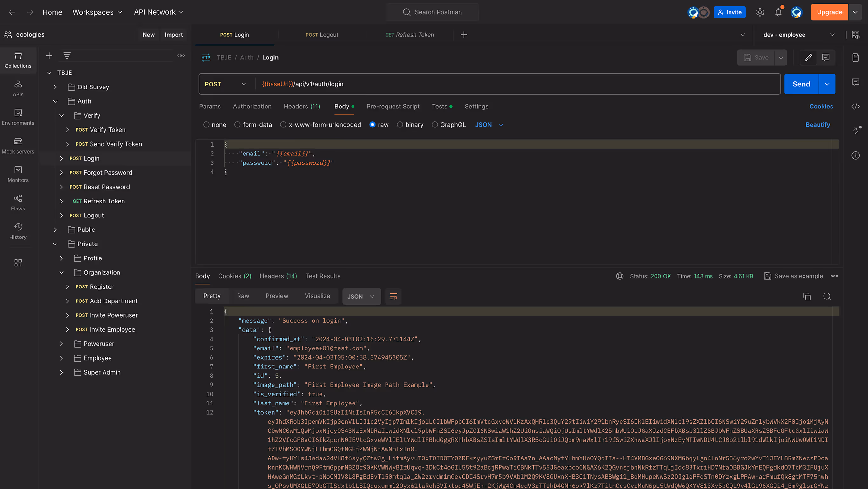
Task: Switch to the Pre-request Script tab
Action: [x=393, y=107]
